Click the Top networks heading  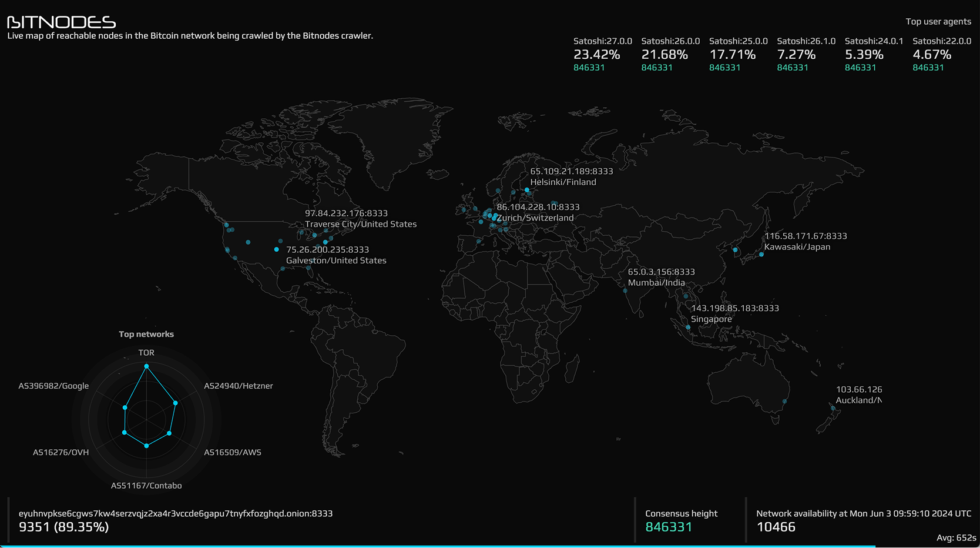click(x=146, y=334)
